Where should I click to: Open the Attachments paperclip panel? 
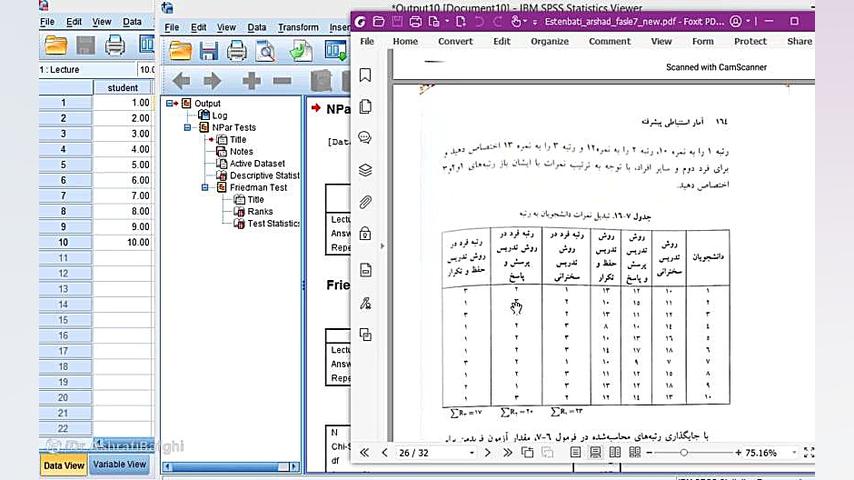pyautogui.click(x=365, y=202)
